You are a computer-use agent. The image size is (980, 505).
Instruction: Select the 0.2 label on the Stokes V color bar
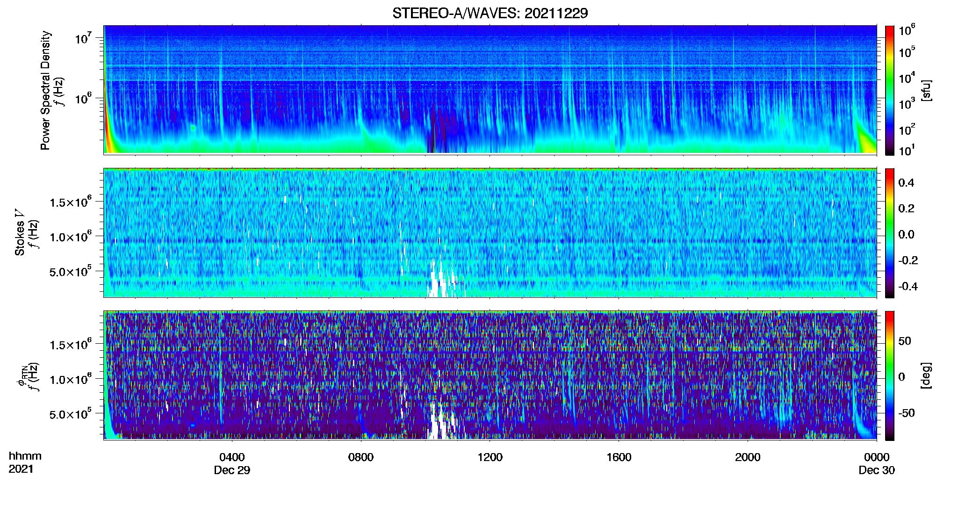906,209
